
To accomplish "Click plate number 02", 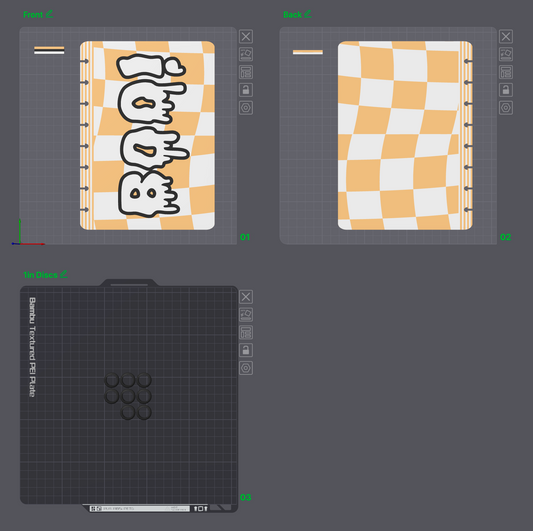I will (505, 237).
